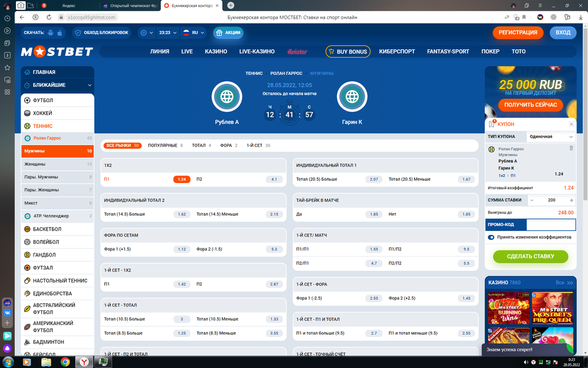588x368 pixels.
Task: Pick the П2 4.1 odds in 1X2
Action: 274,180
